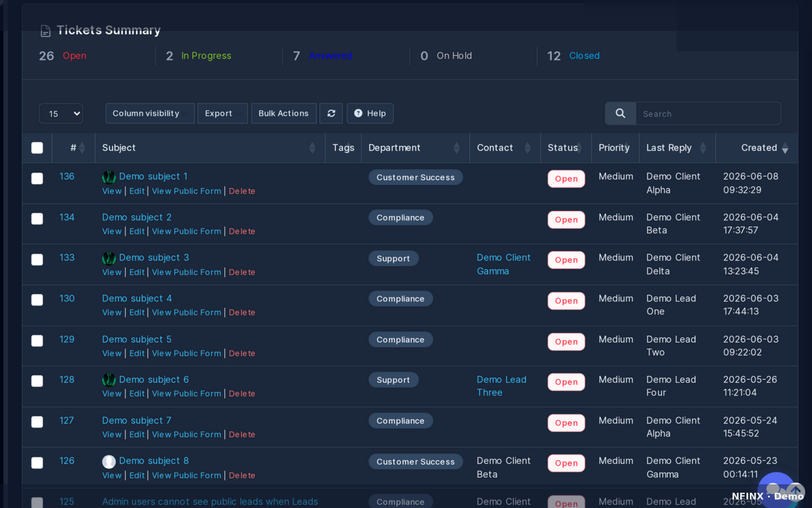Click the Tags column header
Screen dimensions: 812x508
point(343,148)
